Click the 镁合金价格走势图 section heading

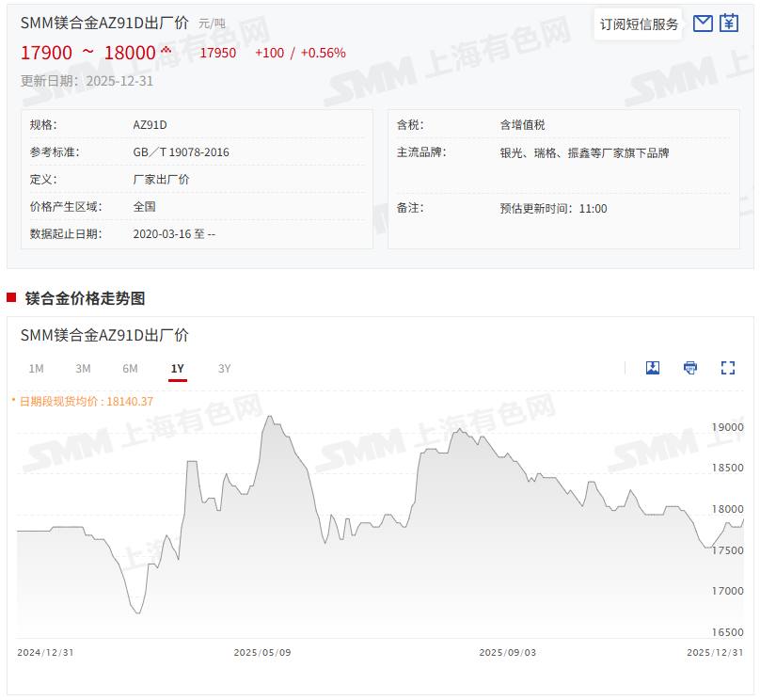point(85,298)
